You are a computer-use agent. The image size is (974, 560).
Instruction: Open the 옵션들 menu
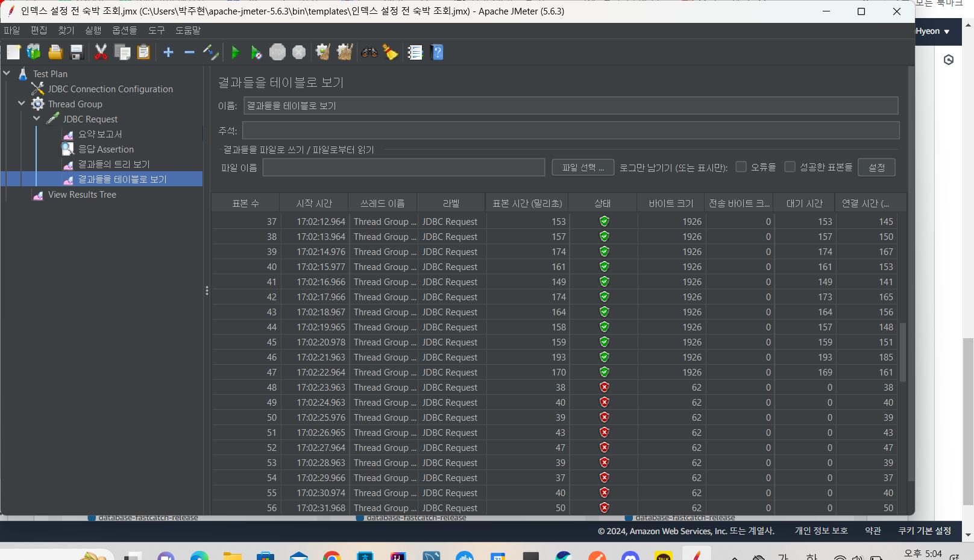pos(125,30)
